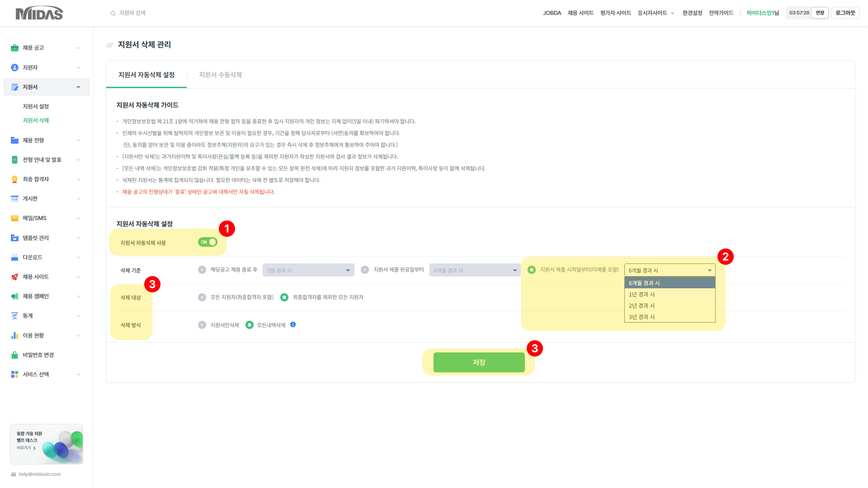Viewport: 868px width, 488px height.
Task: Switch to the 지원서 수동삭제 tab
Action: pos(220,75)
